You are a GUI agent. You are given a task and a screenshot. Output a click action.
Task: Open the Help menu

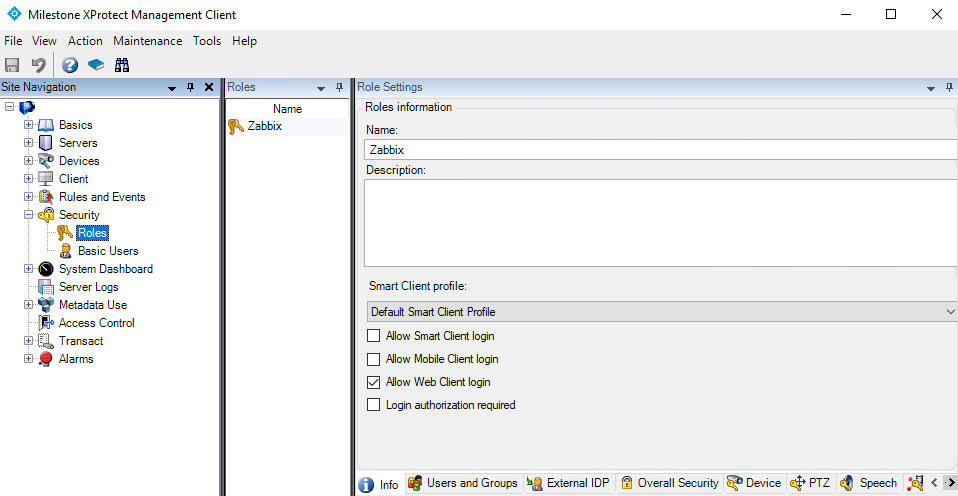tap(244, 41)
